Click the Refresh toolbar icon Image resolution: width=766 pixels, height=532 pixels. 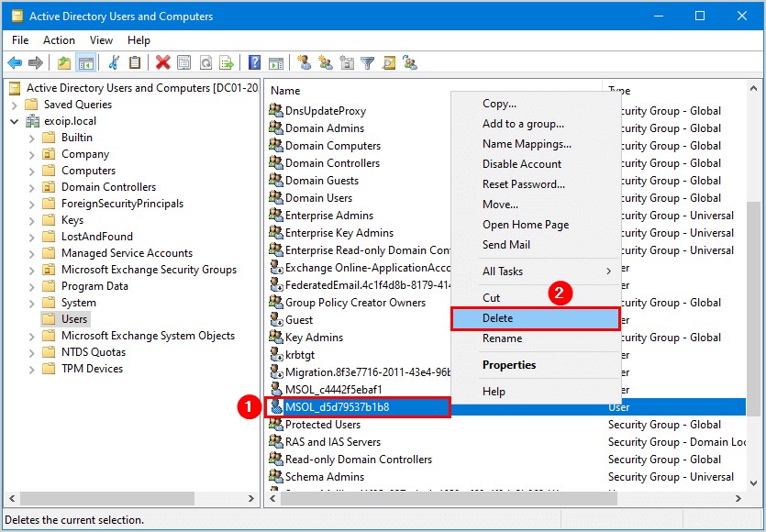(x=205, y=63)
